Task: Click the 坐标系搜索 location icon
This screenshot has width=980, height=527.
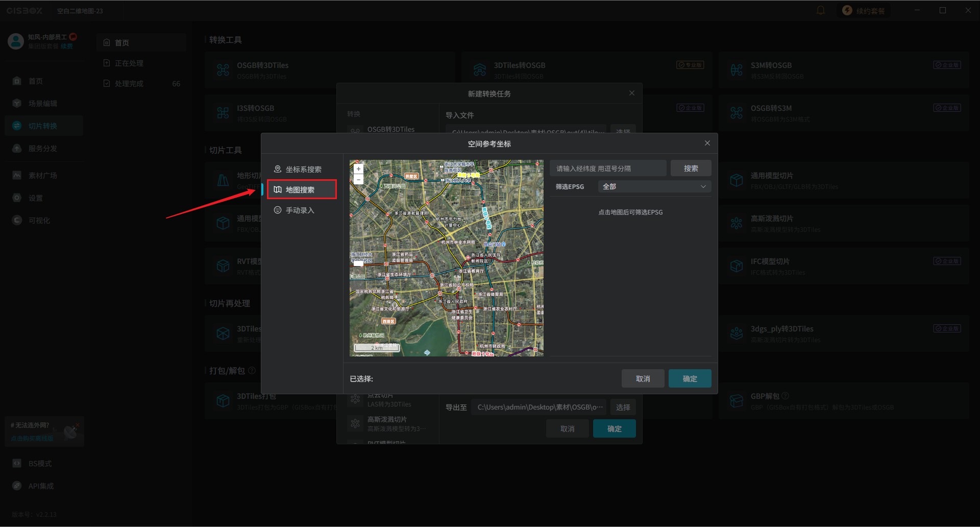Action: 278,169
